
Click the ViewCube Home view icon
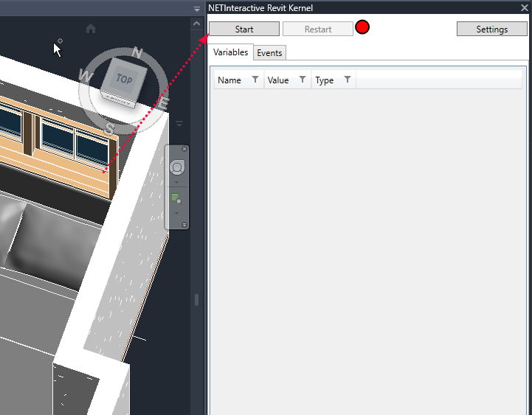coord(91,29)
